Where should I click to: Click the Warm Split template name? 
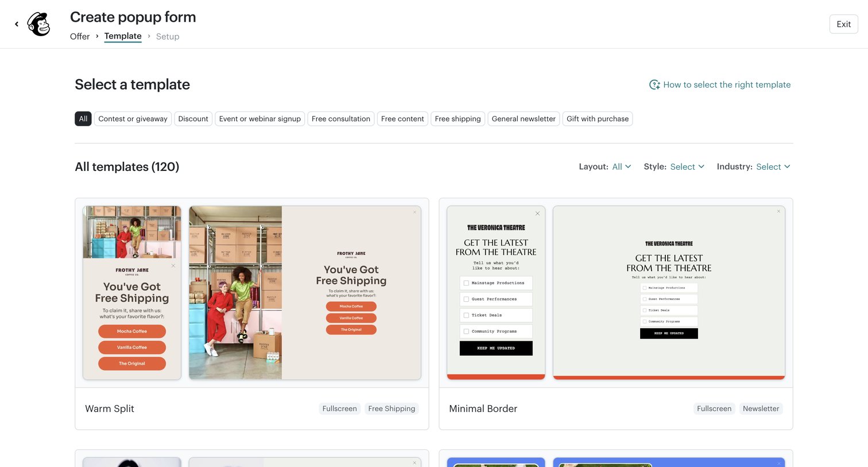(x=110, y=408)
